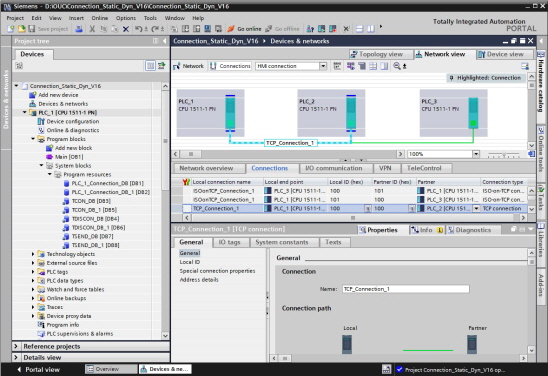The image size is (548, 376).
Task: Click the connection Name input field
Action: point(406,289)
